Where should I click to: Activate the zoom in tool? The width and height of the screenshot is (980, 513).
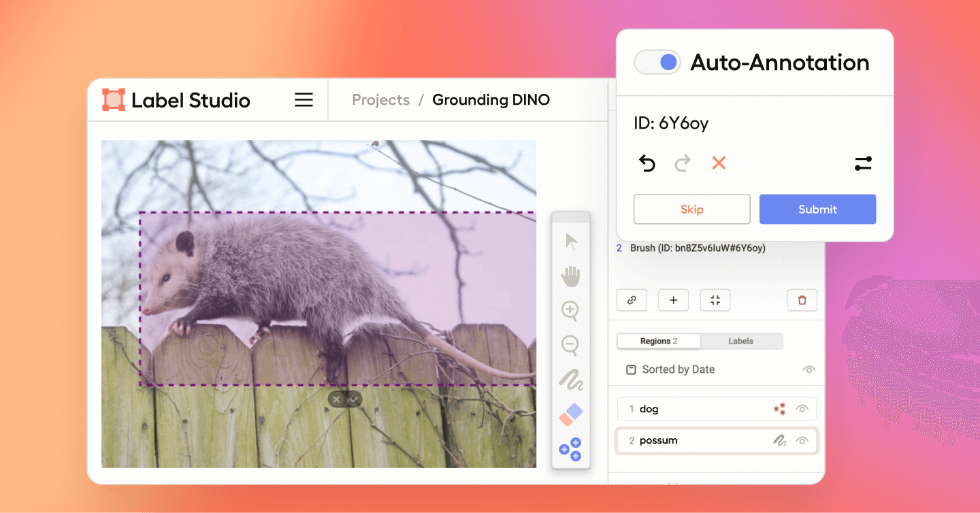570,312
